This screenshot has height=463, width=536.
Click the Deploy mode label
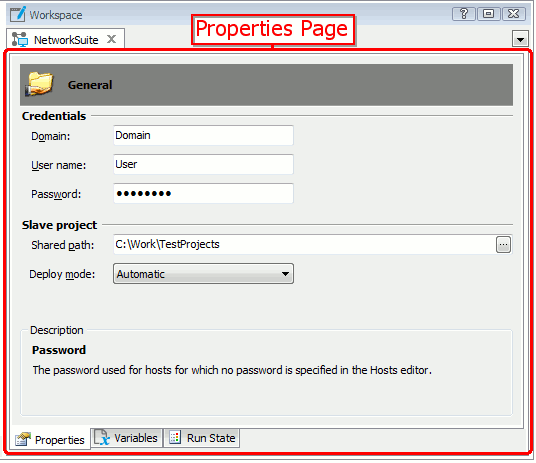[x=62, y=274]
